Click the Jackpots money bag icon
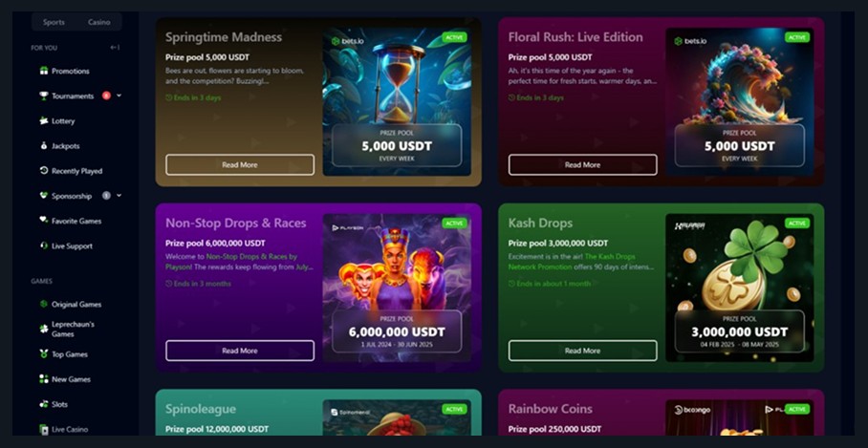 44,146
